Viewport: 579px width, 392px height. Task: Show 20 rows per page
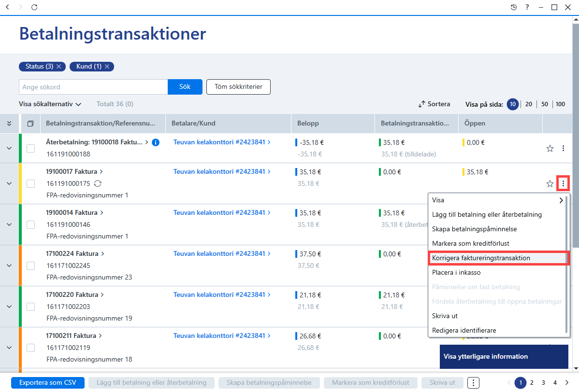click(528, 104)
